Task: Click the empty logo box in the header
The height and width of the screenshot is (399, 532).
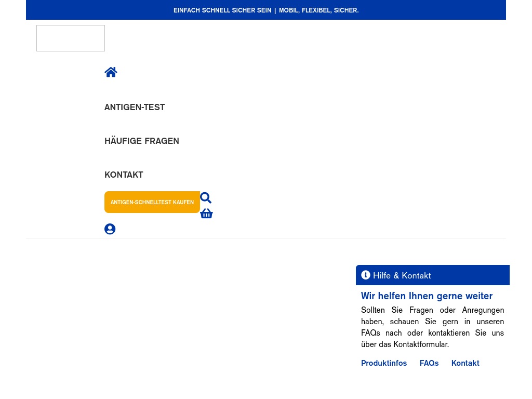Action: 71,38
